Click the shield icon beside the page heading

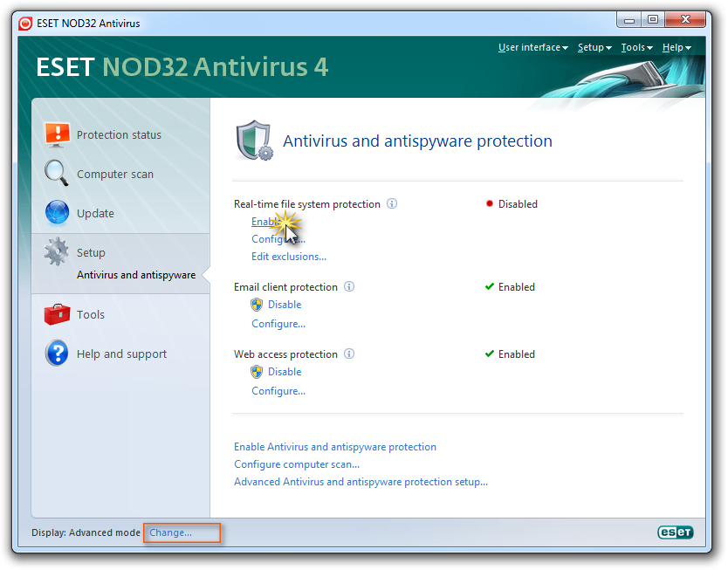point(253,141)
